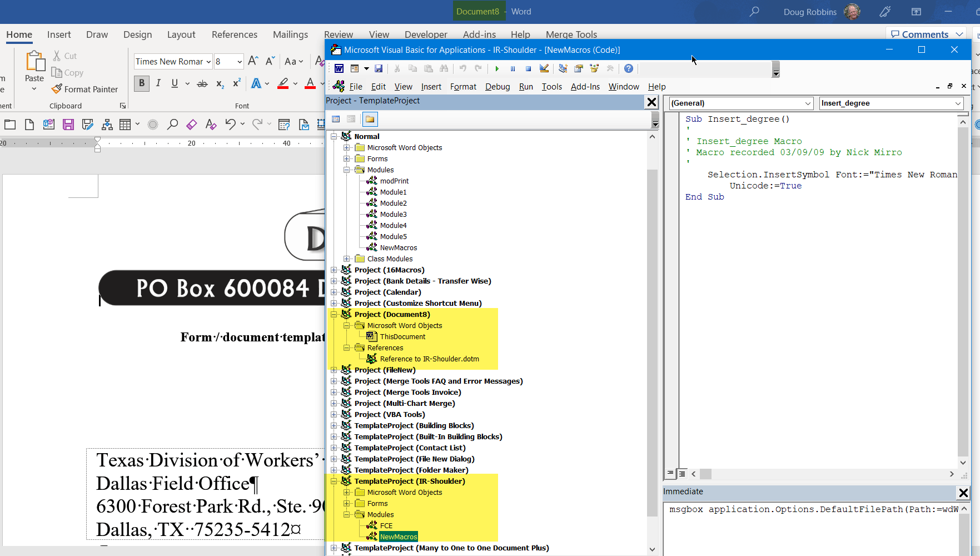Click the Text Effects icon in Word ribbon
Screen dimensions: 980x556
[256, 83]
